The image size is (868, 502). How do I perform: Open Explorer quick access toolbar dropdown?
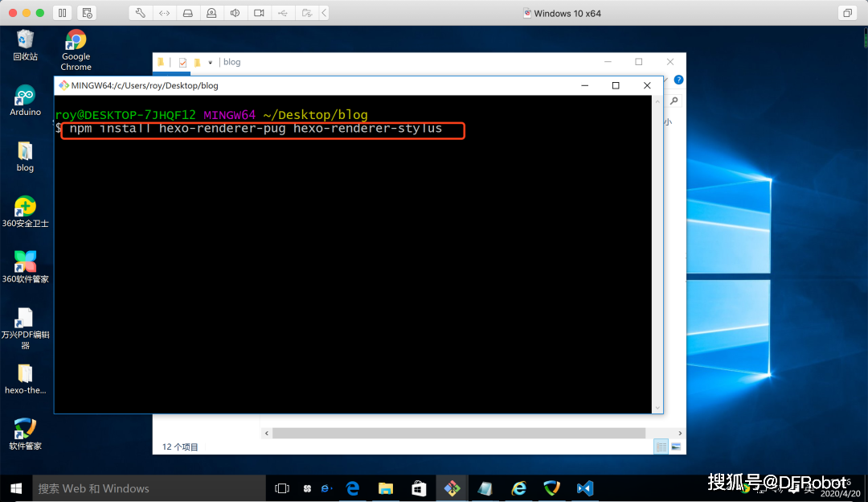(211, 63)
